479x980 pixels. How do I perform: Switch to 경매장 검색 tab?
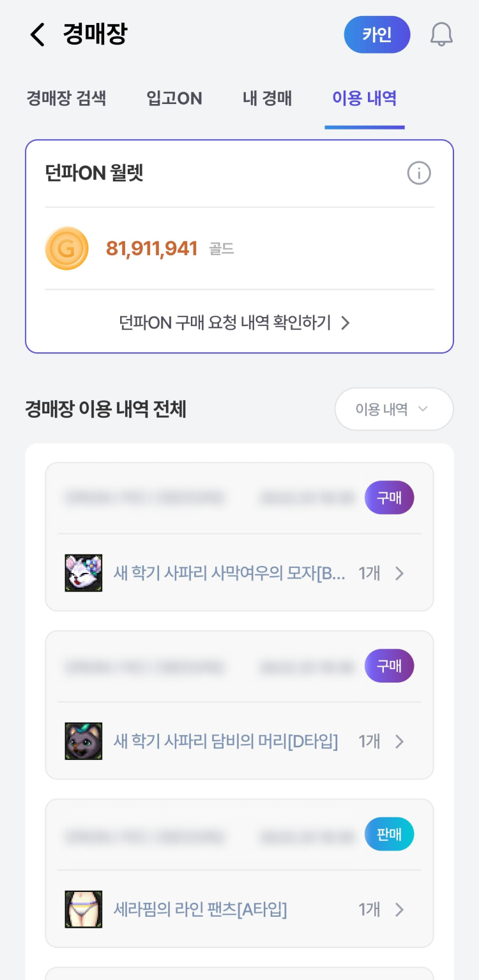(x=66, y=98)
